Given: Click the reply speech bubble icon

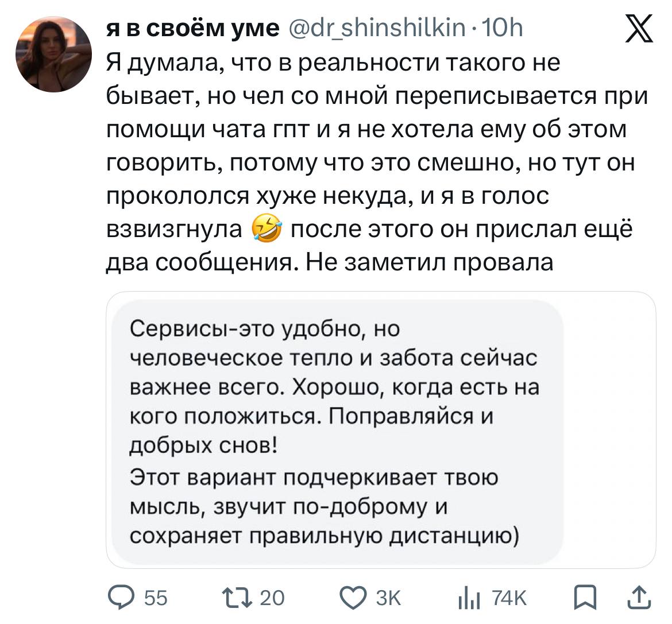Looking at the screenshot, I should point(121,598).
